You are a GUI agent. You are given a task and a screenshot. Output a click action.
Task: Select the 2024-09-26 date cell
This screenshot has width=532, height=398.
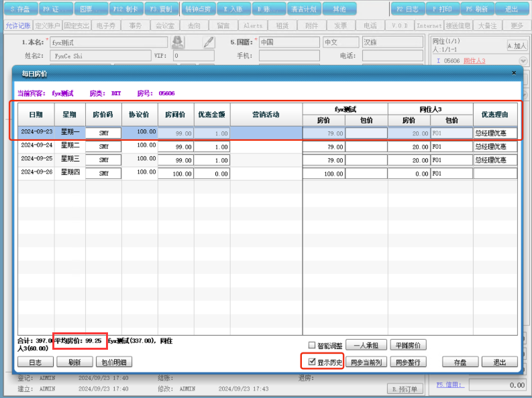pos(36,172)
